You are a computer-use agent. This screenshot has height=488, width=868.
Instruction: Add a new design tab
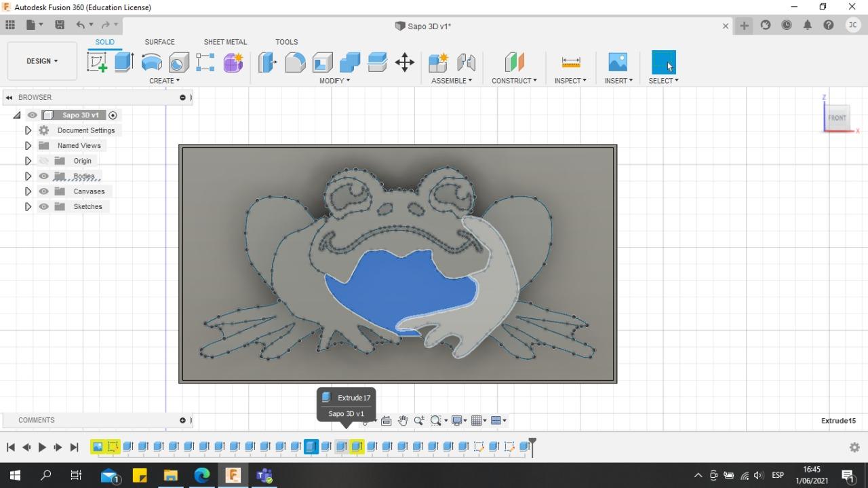click(x=745, y=26)
